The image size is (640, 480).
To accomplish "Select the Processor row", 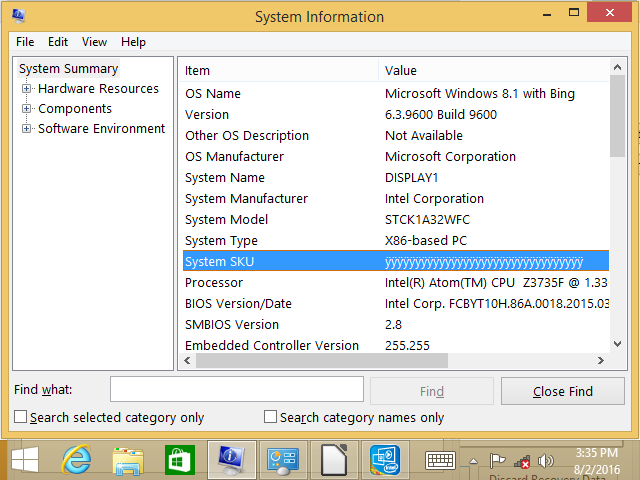I will click(x=396, y=283).
